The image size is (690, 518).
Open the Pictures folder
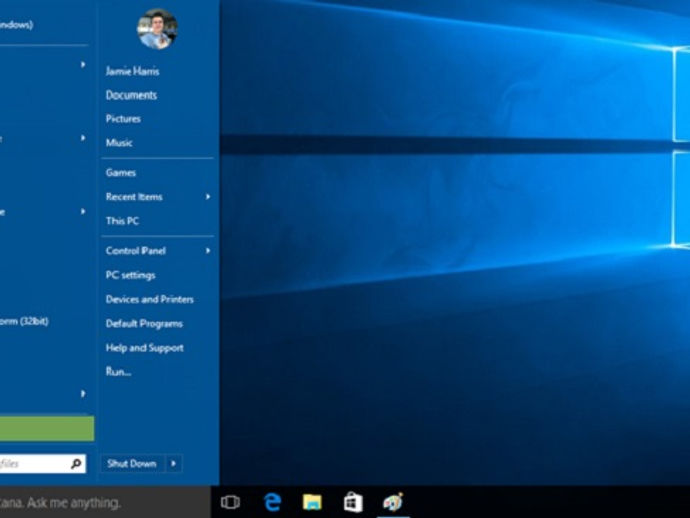[x=123, y=119]
